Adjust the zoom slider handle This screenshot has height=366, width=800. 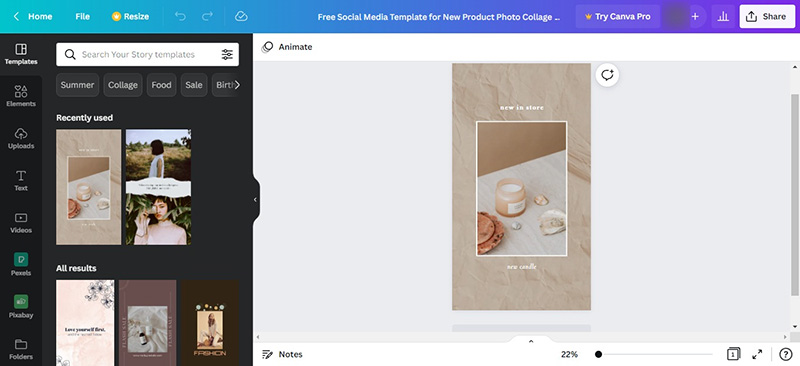pyautogui.click(x=598, y=354)
